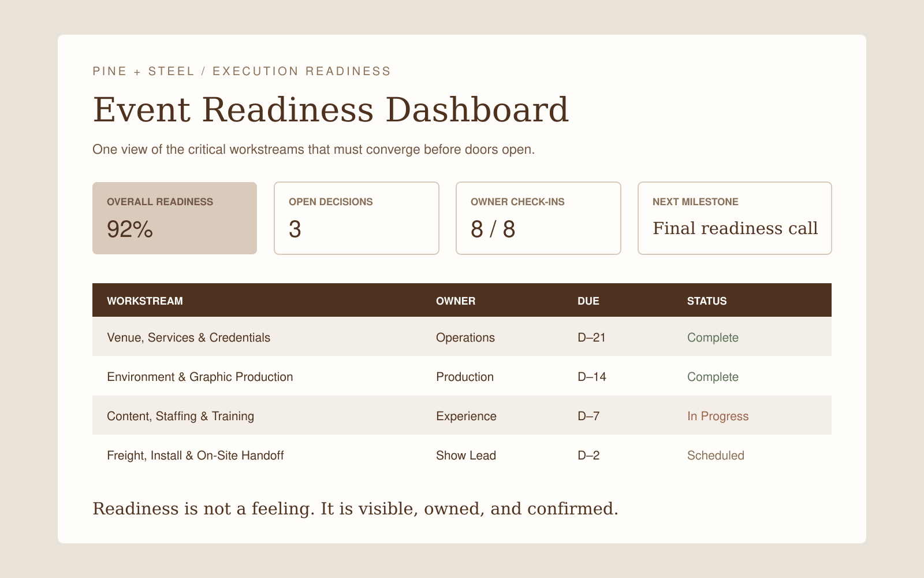Click the Readiness is not a feeling quote
The width and height of the screenshot is (924, 578).
(355, 509)
